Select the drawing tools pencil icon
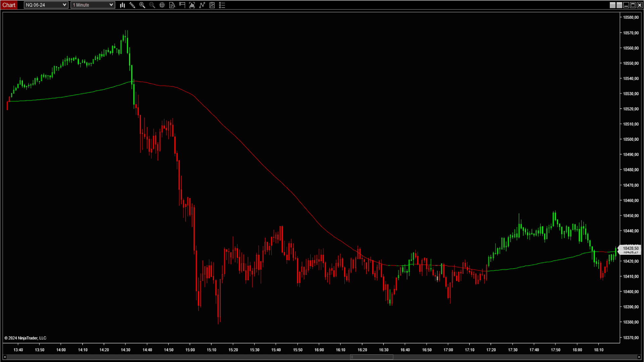644x362 pixels. click(x=132, y=5)
